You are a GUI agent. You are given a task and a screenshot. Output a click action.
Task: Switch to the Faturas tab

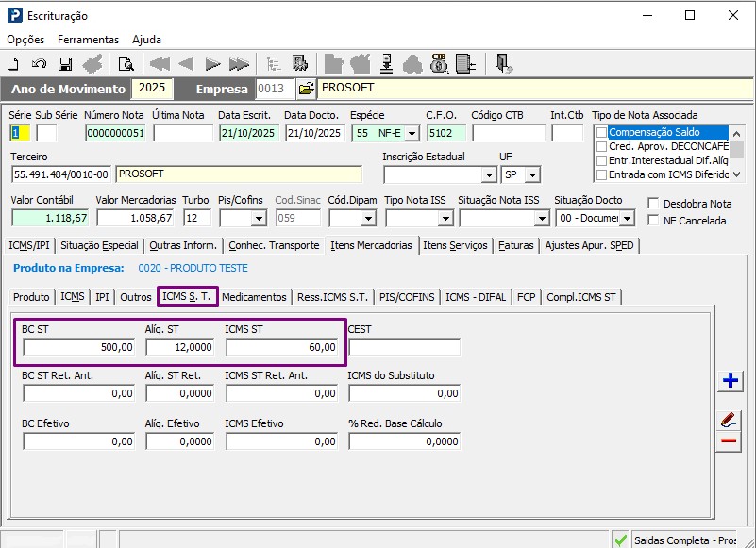(515, 245)
